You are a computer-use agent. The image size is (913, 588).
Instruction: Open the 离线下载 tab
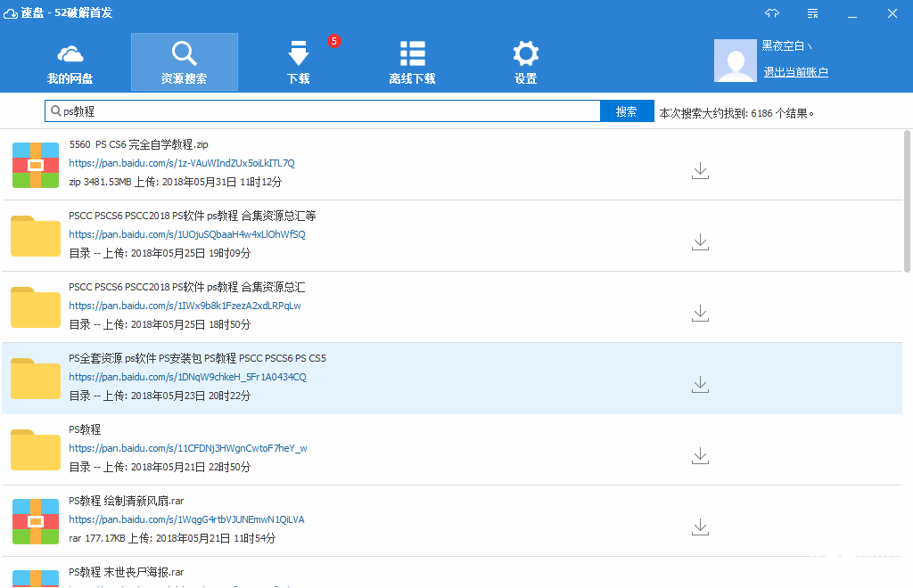tap(412, 63)
